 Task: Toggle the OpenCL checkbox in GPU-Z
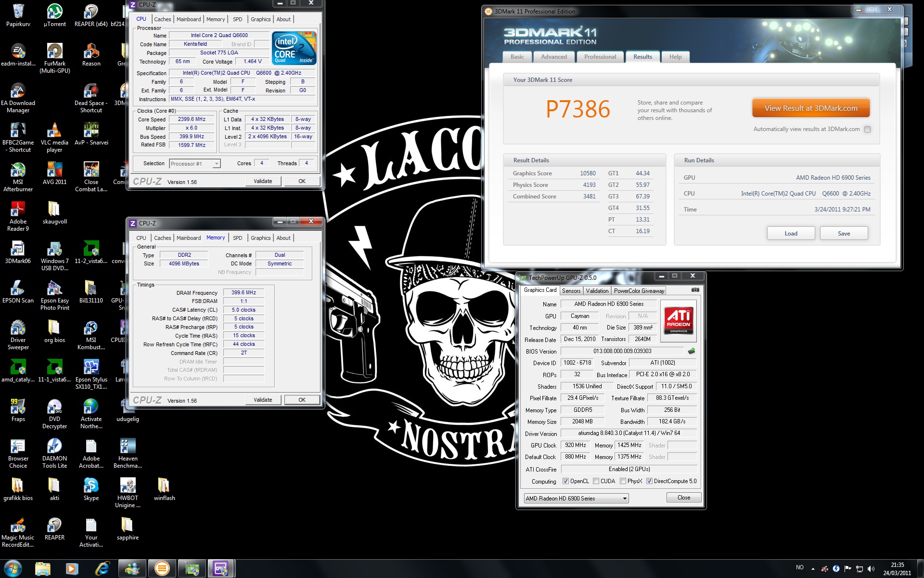(x=566, y=481)
